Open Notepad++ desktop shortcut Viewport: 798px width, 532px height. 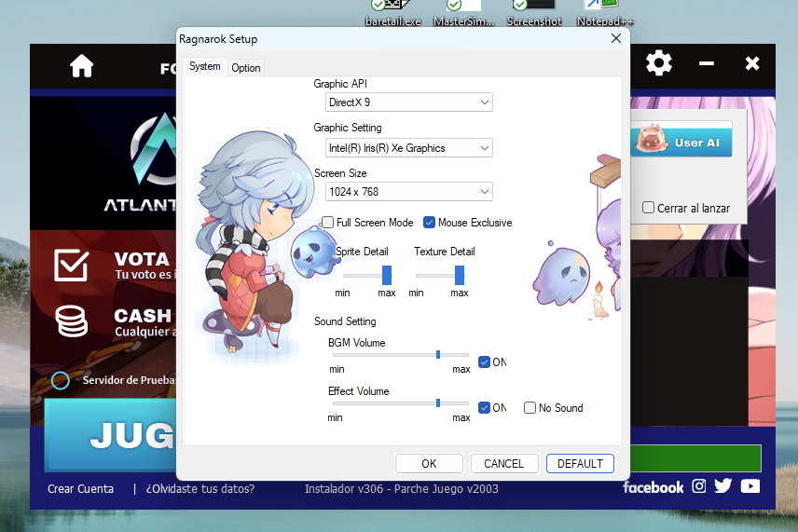tap(605, 14)
